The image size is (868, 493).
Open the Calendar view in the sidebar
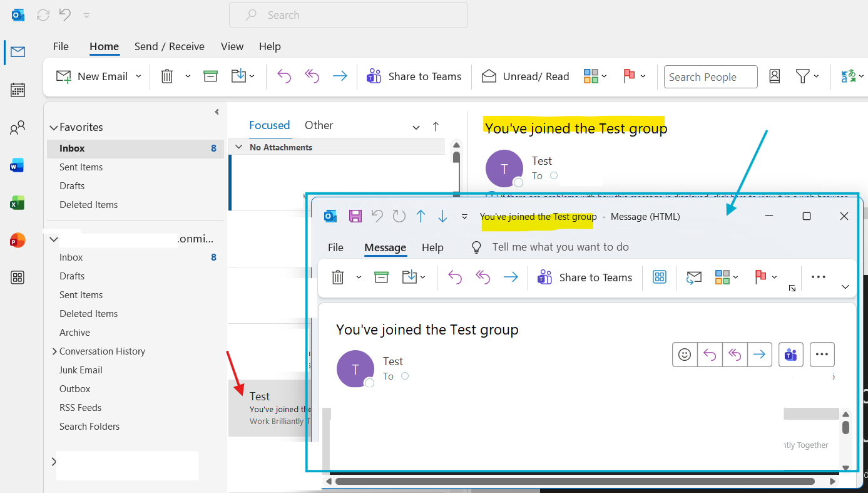click(x=18, y=90)
